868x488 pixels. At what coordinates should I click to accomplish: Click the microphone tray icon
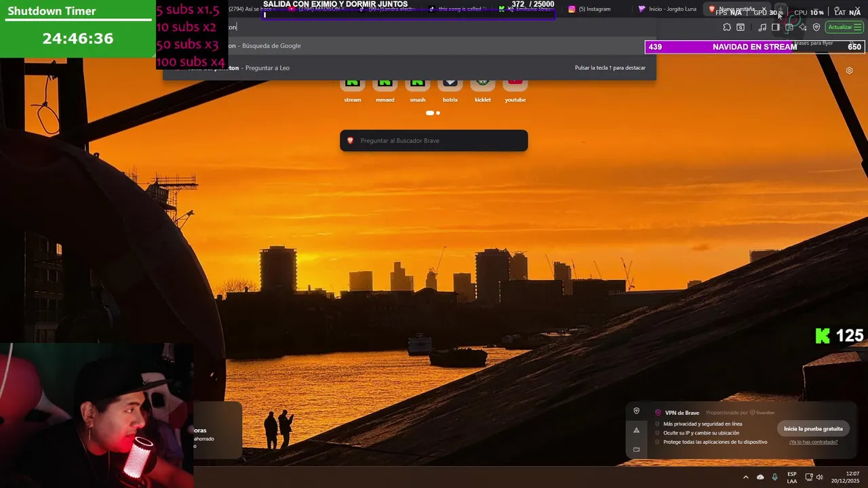pos(775,477)
